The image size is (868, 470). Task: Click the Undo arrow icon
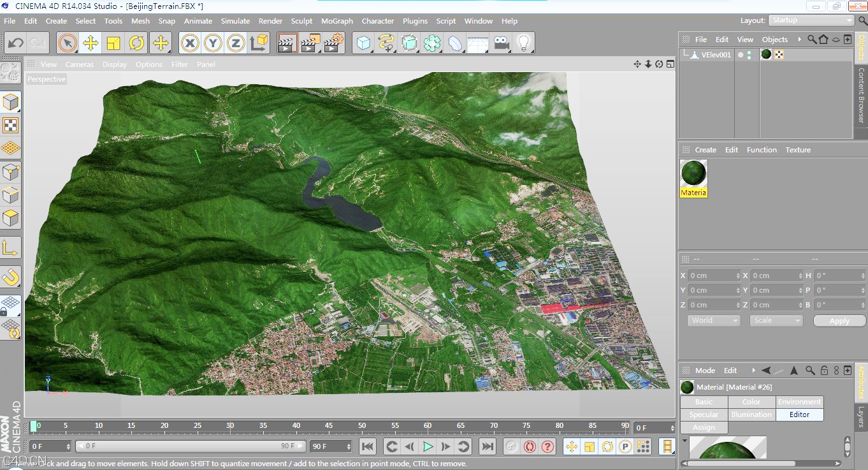tap(16, 43)
